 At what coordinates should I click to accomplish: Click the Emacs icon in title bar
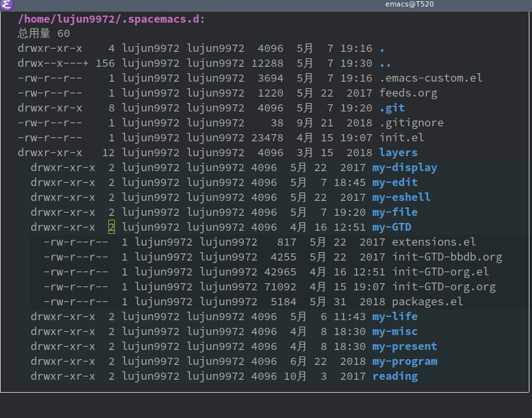pyautogui.click(x=6, y=5)
